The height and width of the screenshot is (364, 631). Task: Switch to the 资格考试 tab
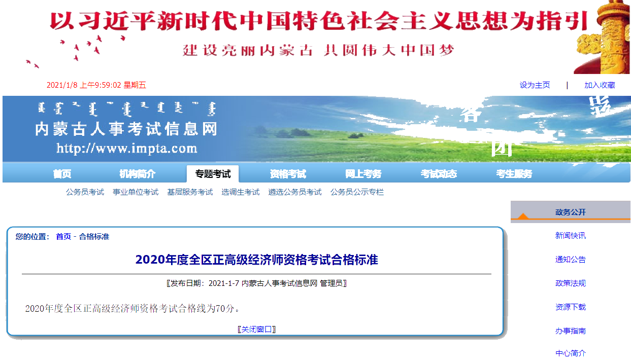click(x=287, y=173)
